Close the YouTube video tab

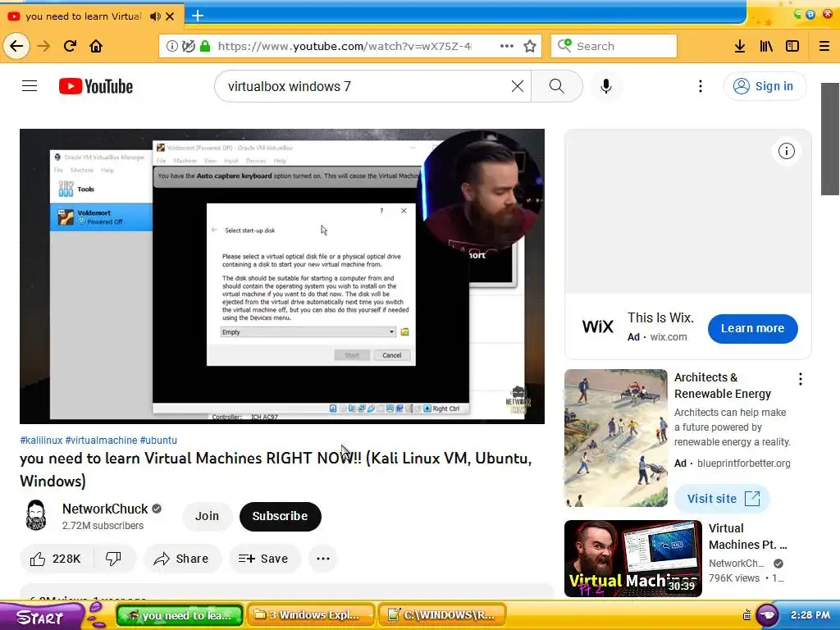170,16
